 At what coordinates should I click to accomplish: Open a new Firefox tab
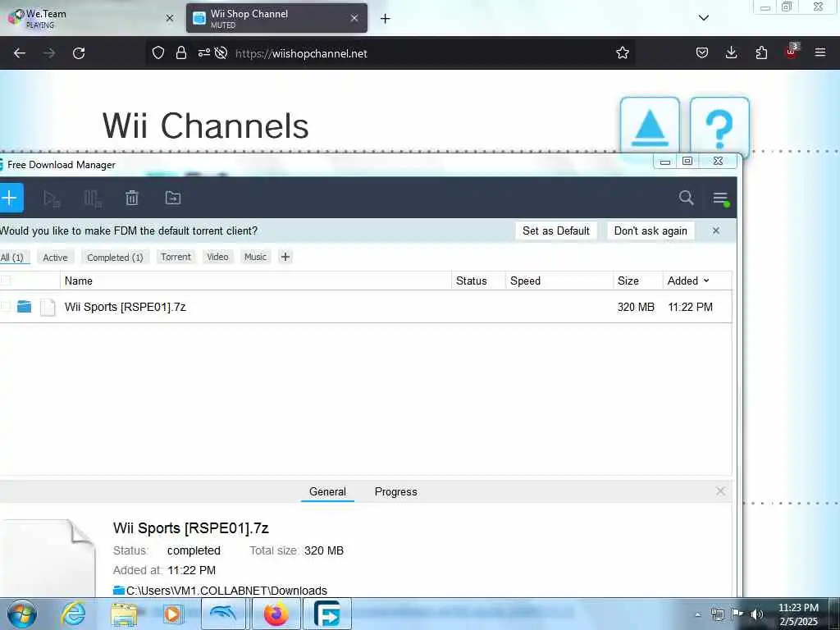pos(385,19)
